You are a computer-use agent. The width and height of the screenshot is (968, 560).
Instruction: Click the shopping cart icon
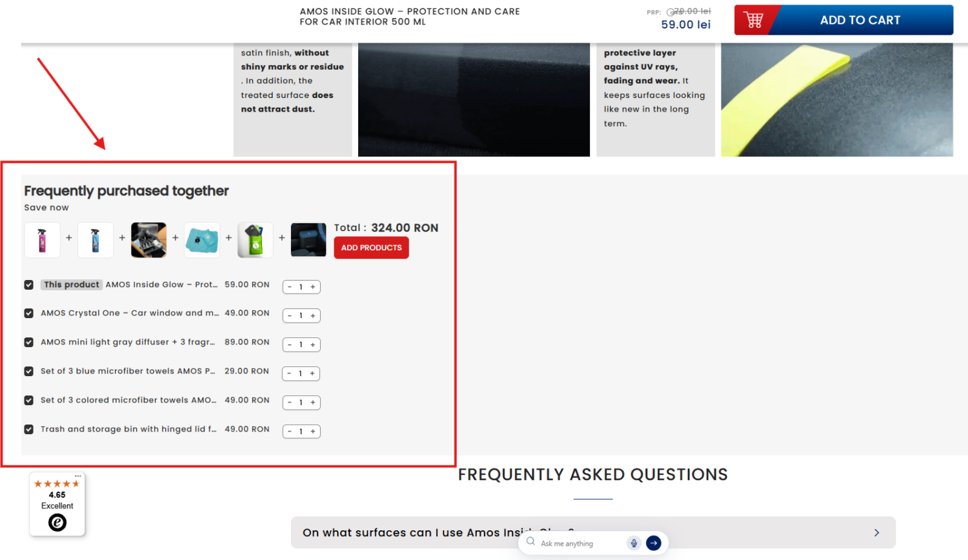pyautogui.click(x=753, y=20)
